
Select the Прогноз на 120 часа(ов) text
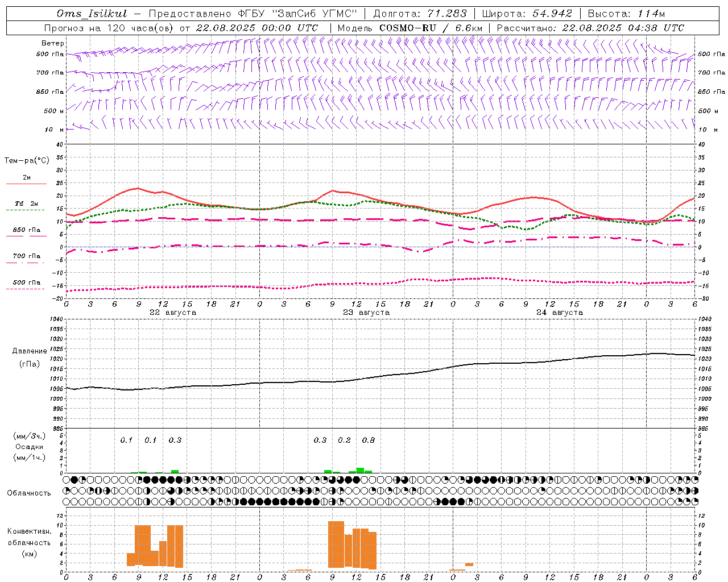click(109, 28)
